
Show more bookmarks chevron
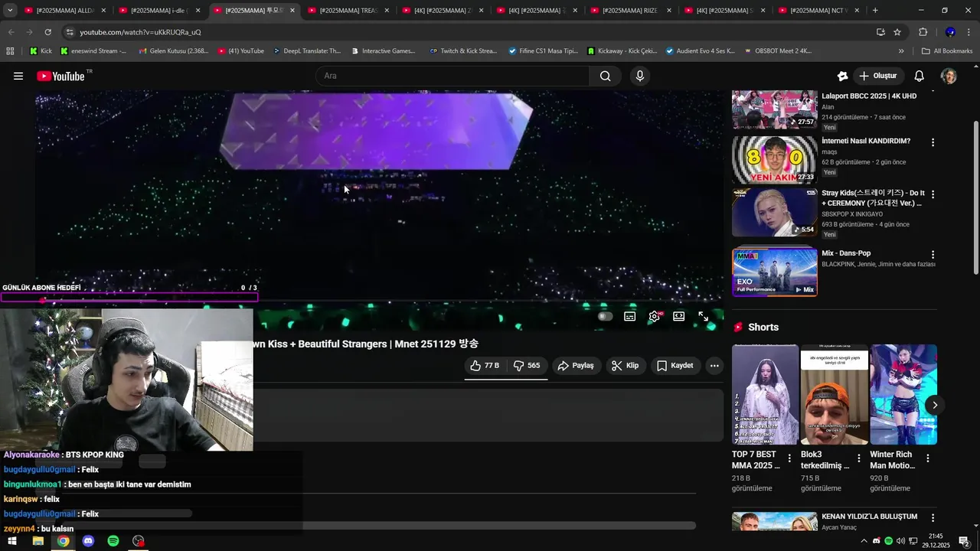coord(901,51)
